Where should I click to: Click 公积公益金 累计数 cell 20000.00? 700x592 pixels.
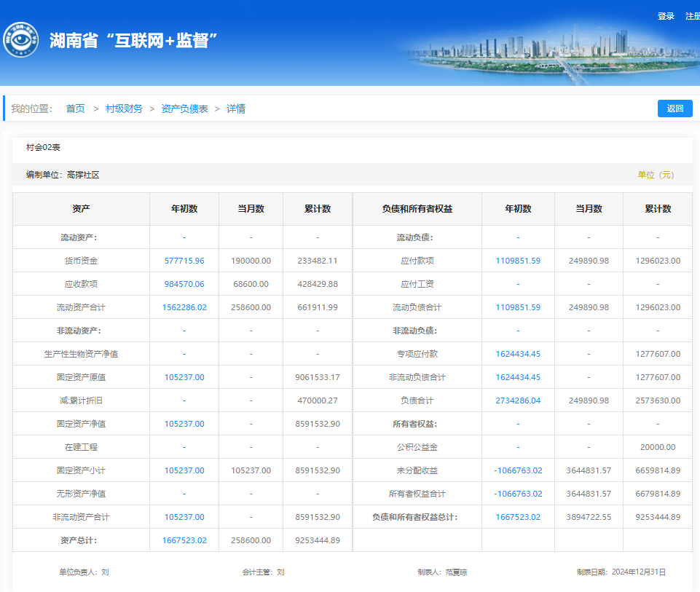pos(658,447)
